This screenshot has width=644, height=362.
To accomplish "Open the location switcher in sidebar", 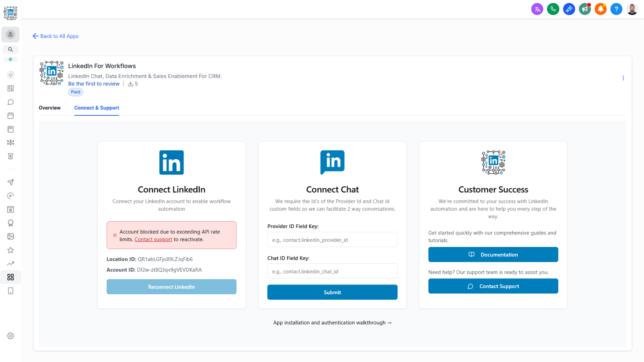I will pyautogui.click(x=11, y=34).
